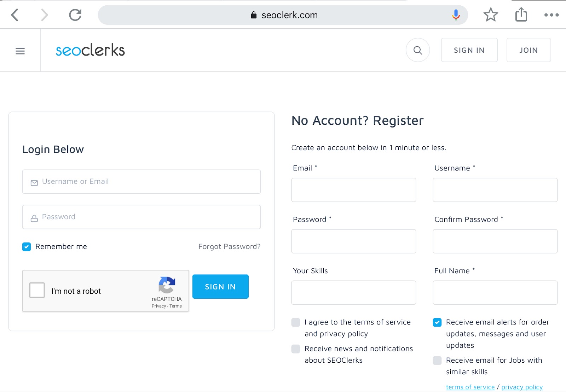Image resolution: width=566 pixels, height=392 pixels.
Task: Bookmark page with star icon
Action: coord(491,15)
